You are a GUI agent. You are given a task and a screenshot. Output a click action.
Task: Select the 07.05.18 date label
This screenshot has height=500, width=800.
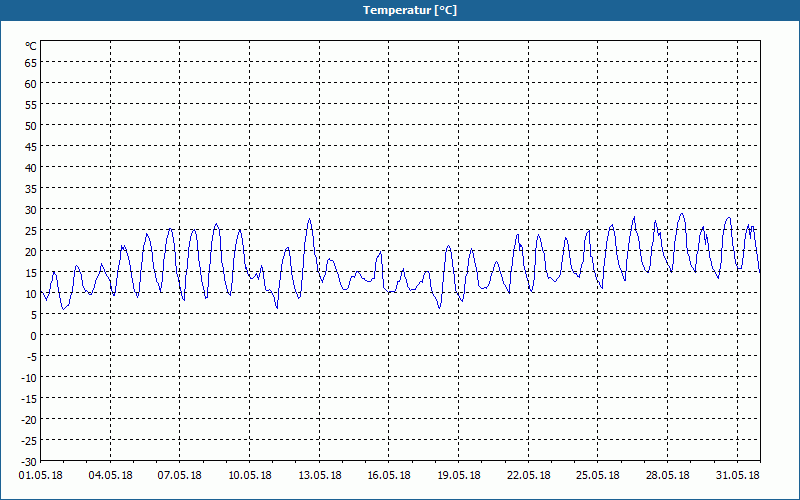[x=180, y=475]
